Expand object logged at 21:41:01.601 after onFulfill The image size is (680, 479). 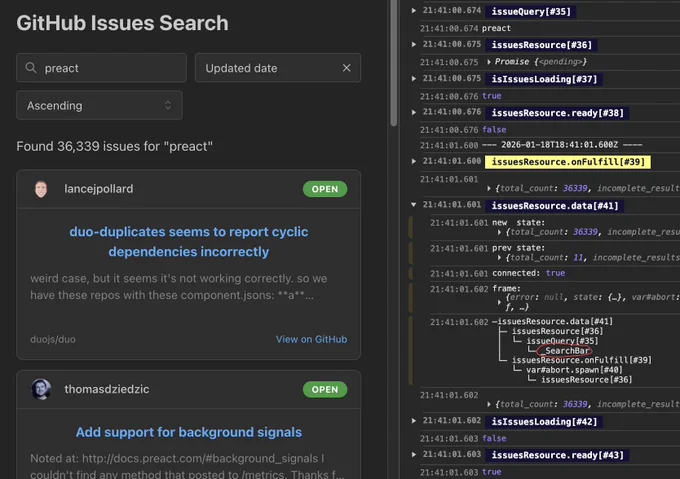(489, 189)
